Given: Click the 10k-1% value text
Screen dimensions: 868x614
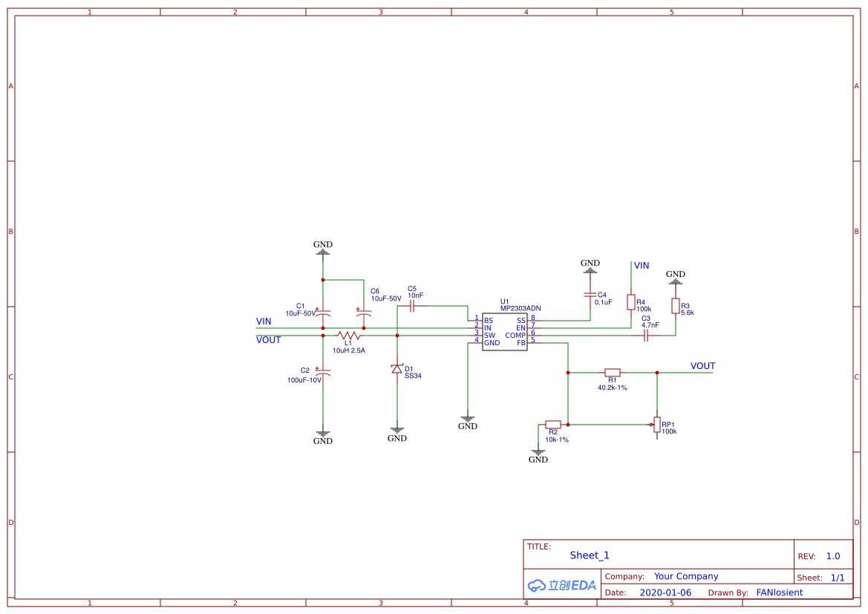Looking at the screenshot, I should [x=557, y=440].
